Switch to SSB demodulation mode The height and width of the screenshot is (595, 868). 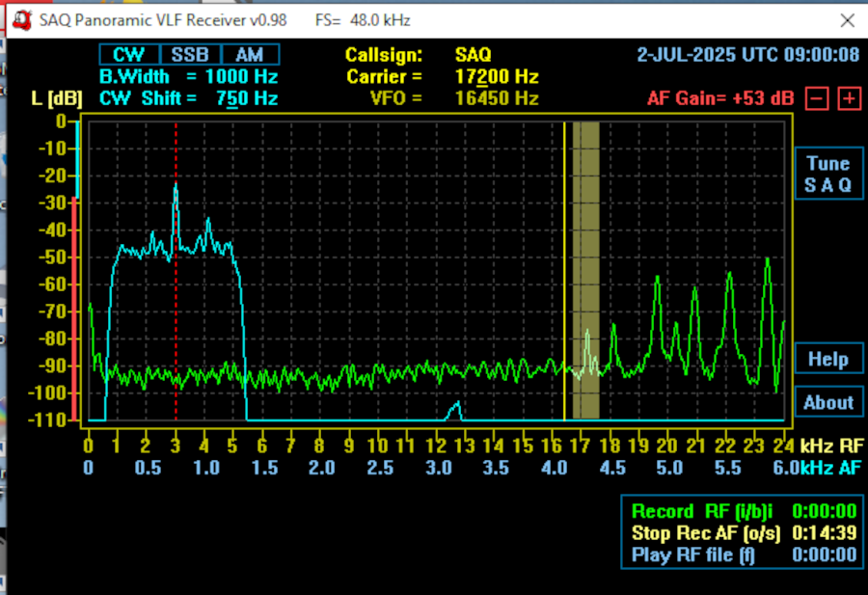[190, 55]
